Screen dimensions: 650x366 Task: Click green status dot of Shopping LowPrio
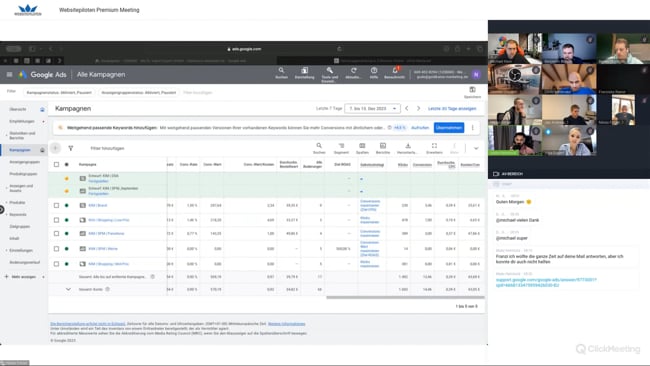tap(66, 220)
